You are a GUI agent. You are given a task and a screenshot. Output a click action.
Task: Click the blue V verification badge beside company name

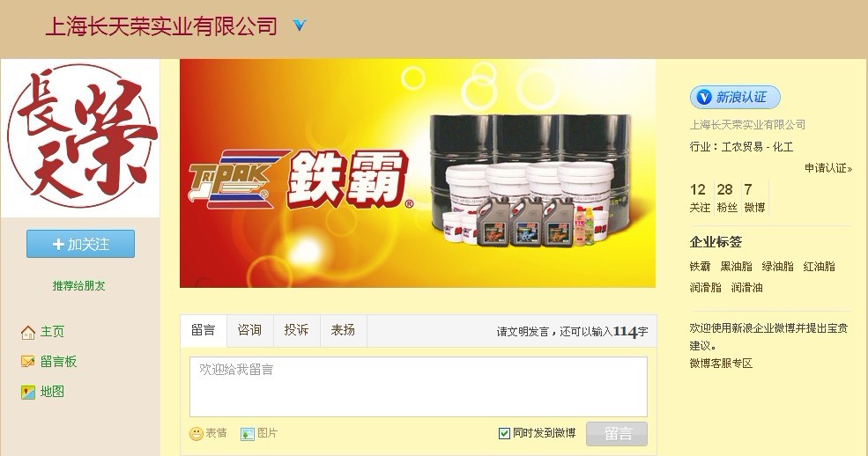pos(300,26)
